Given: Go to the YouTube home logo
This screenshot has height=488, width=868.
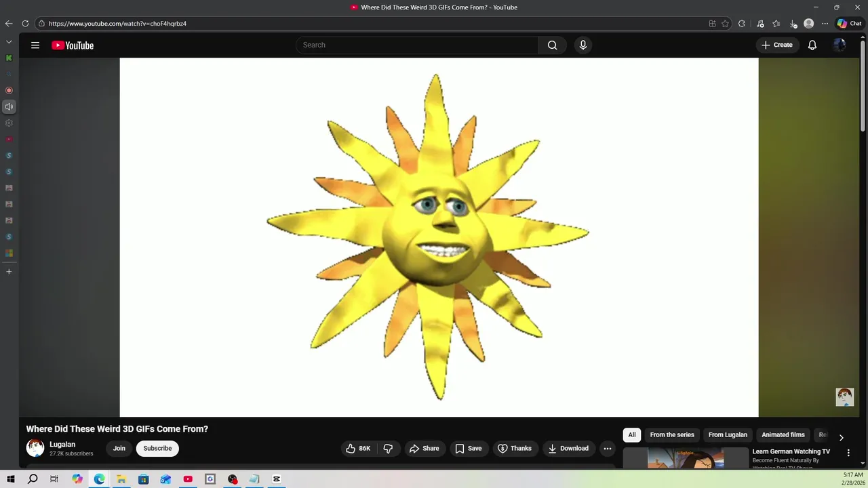Looking at the screenshot, I should tap(73, 45).
